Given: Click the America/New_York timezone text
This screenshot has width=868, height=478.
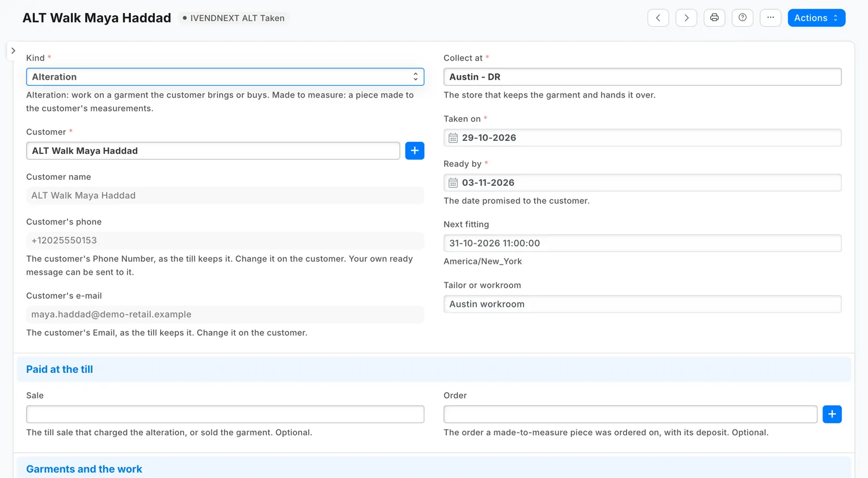Looking at the screenshot, I should [483, 261].
